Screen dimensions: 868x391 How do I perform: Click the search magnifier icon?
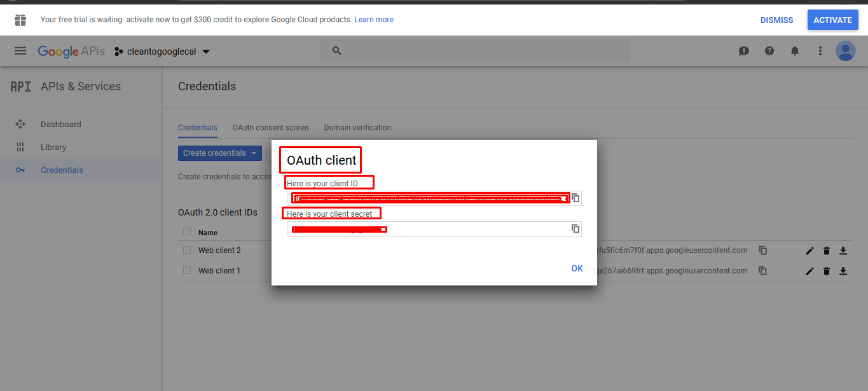(337, 51)
